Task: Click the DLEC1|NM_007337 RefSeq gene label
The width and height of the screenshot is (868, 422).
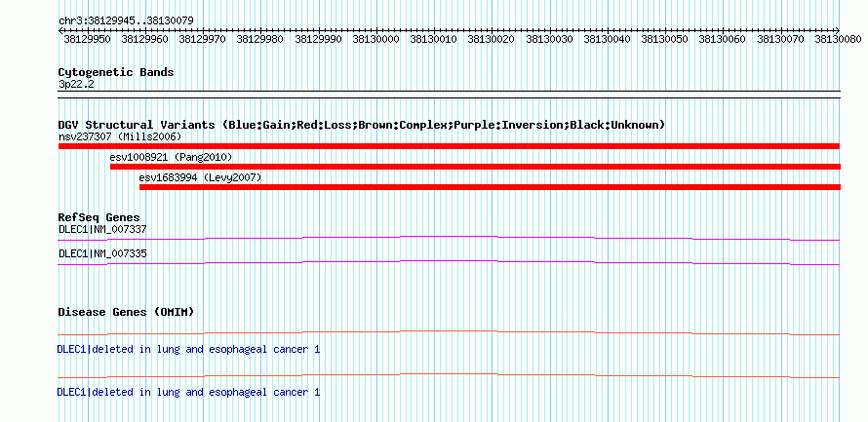Action: 102,229
